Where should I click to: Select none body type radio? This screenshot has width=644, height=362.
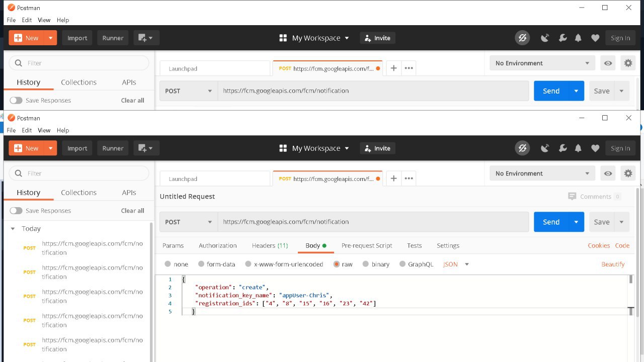(168, 264)
